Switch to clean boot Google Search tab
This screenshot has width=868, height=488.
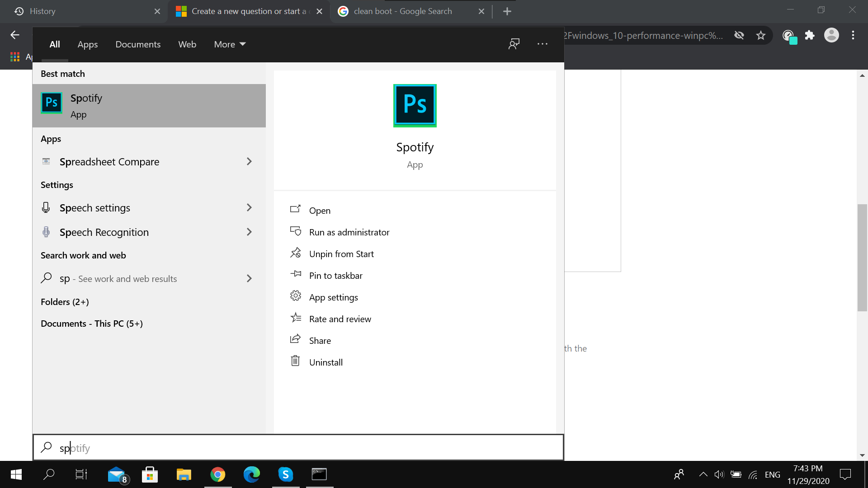point(411,11)
